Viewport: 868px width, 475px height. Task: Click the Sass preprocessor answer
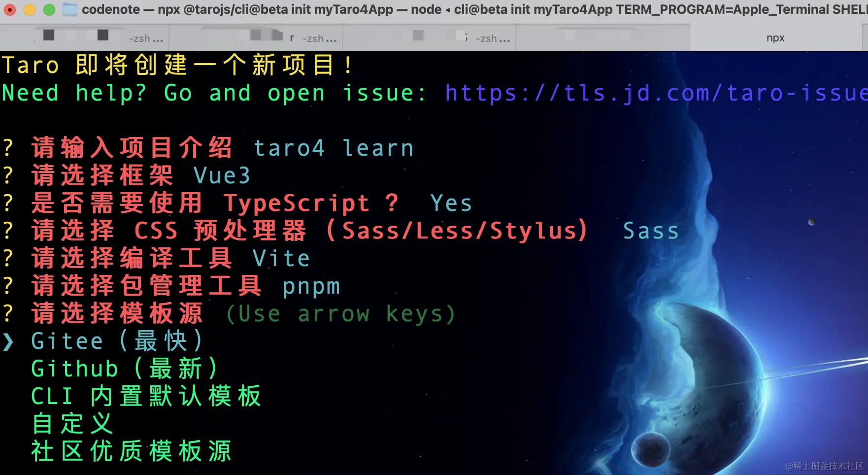pos(651,231)
